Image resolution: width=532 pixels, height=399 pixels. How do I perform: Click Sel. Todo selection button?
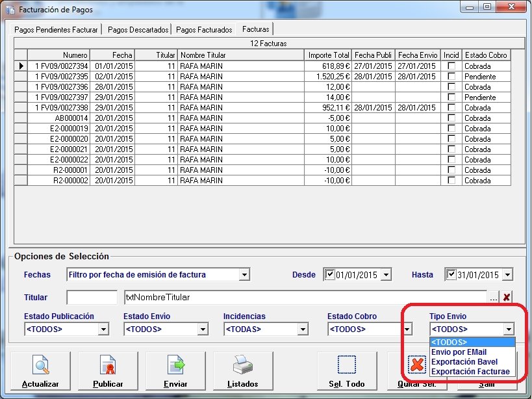pyautogui.click(x=347, y=371)
